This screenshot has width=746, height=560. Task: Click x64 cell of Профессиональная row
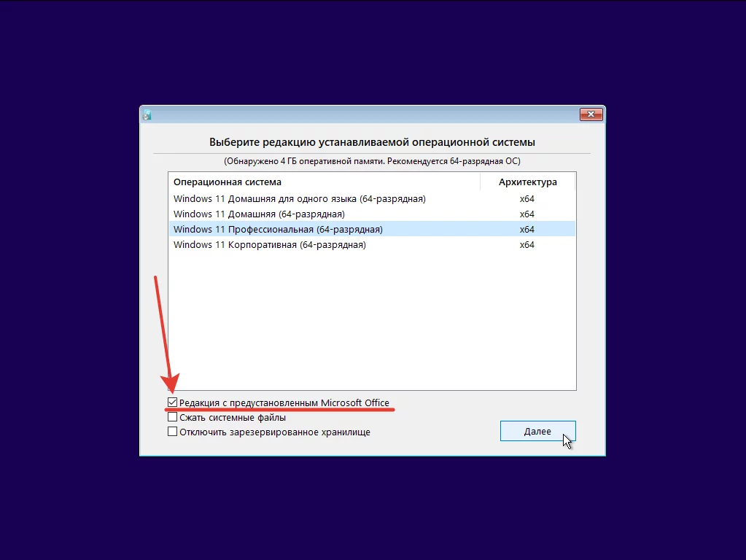pyautogui.click(x=527, y=230)
